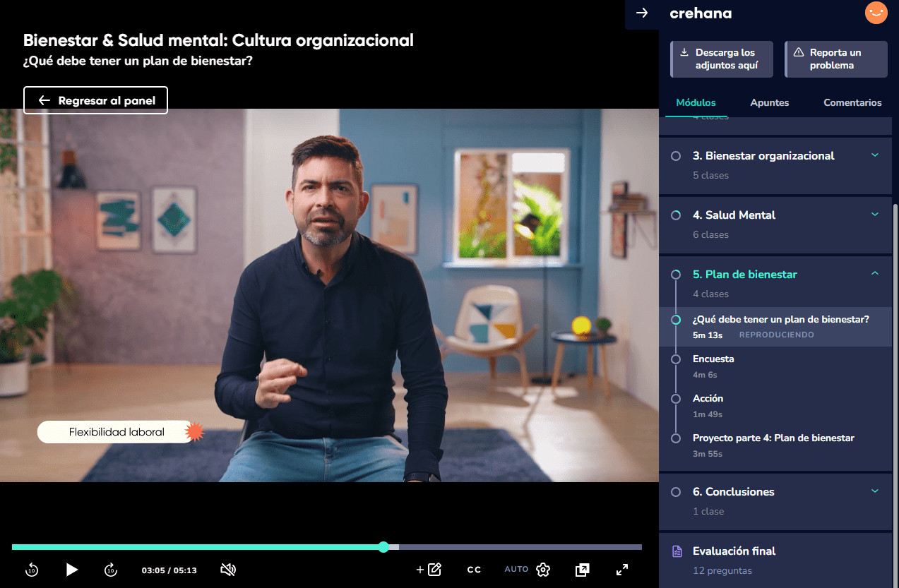Screen dimensions: 899x588
Task: Switch to the Apuntes tab
Action: (x=769, y=102)
